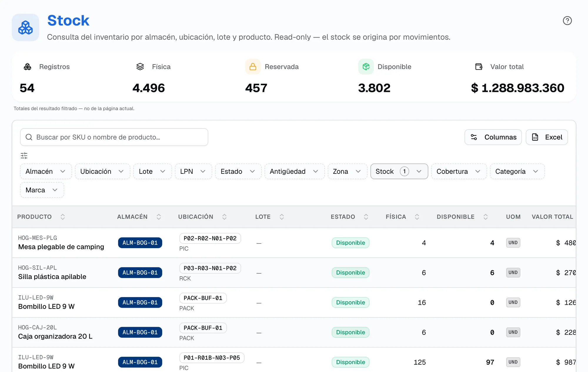Click the VALOR TOTAL column header
588x372 pixels.
pos(552,217)
